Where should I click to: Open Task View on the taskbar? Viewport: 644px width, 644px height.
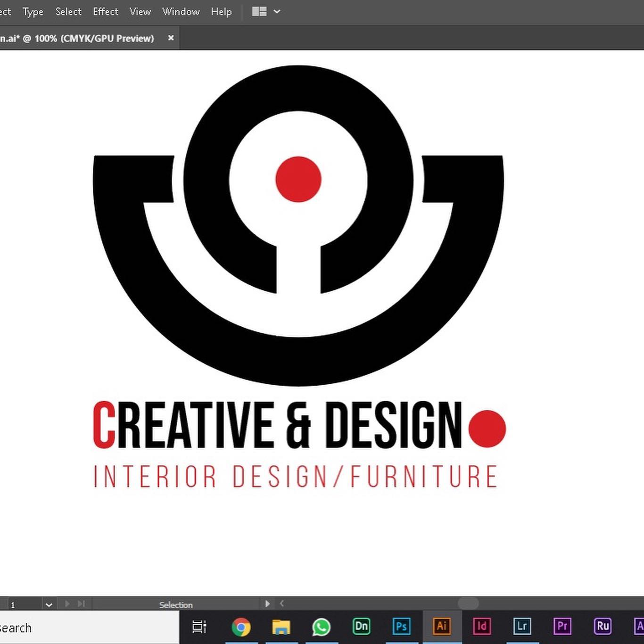199,627
